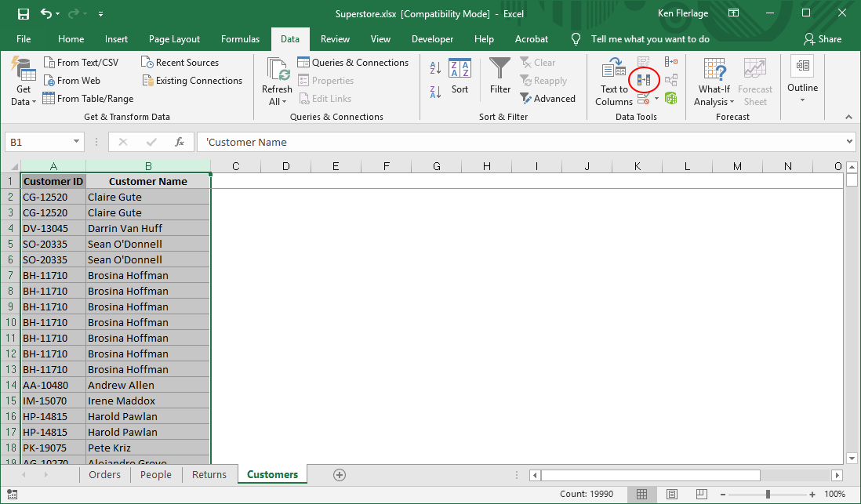Screen dimensions: 861x504
Task: Import data From Text/CSV
Action: click(81, 63)
